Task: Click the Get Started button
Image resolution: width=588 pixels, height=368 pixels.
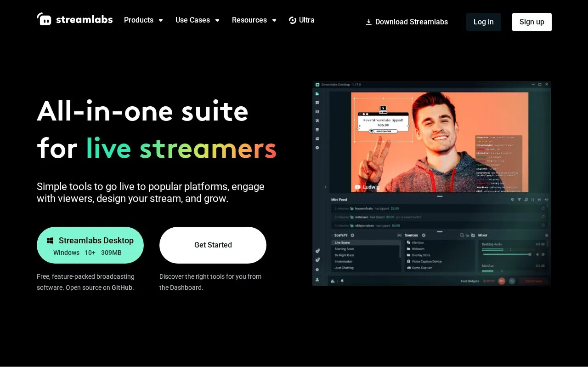Action: tap(213, 245)
